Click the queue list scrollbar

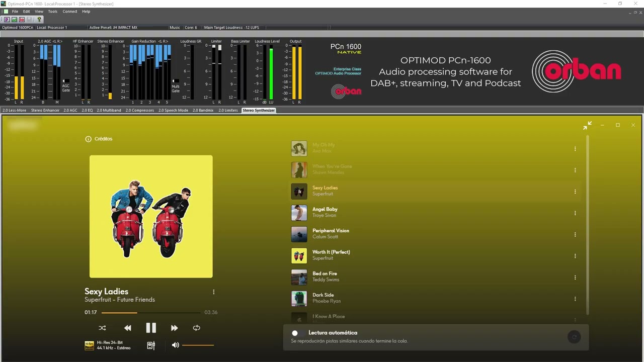587,226
